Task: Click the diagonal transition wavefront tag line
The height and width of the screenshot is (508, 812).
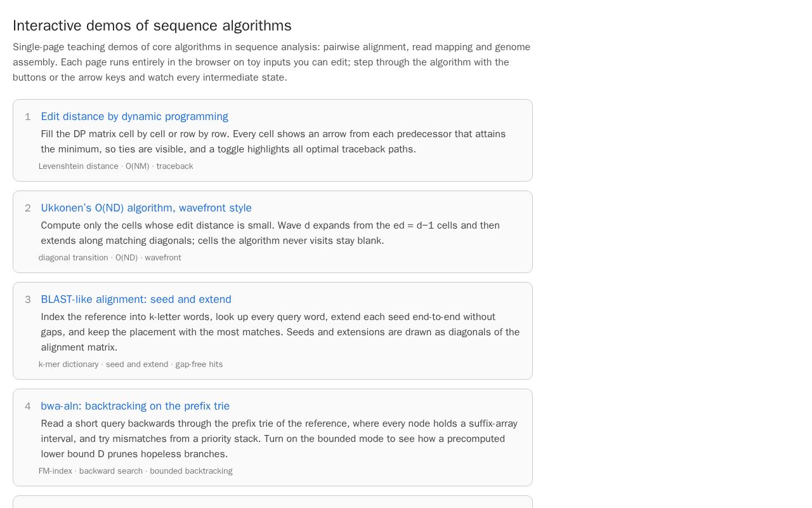Action: coord(110,258)
